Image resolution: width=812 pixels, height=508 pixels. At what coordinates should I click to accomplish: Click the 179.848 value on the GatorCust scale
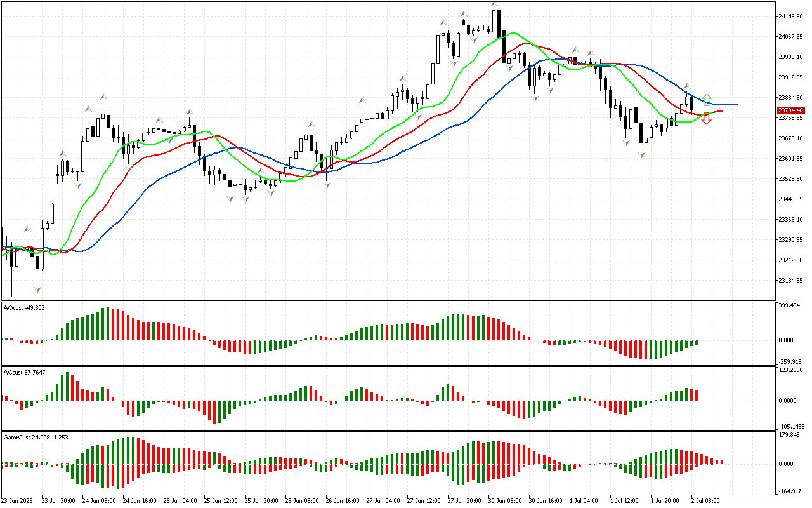[791, 435]
